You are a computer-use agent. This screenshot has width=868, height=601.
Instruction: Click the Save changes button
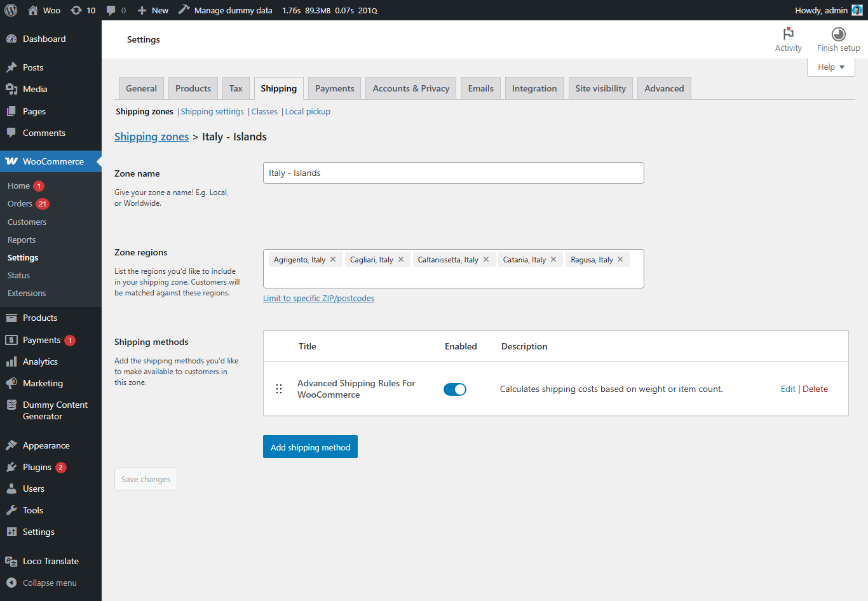tap(146, 479)
